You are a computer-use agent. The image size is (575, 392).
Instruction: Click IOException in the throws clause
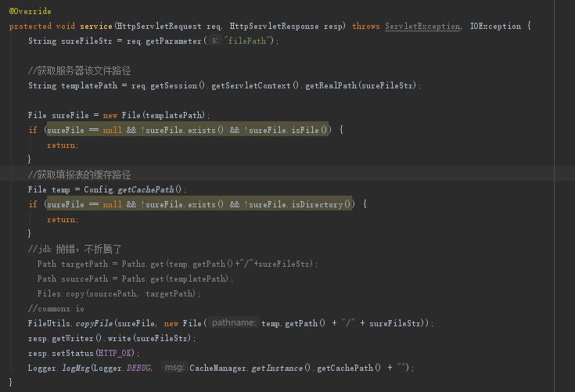pyautogui.click(x=495, y=26)
